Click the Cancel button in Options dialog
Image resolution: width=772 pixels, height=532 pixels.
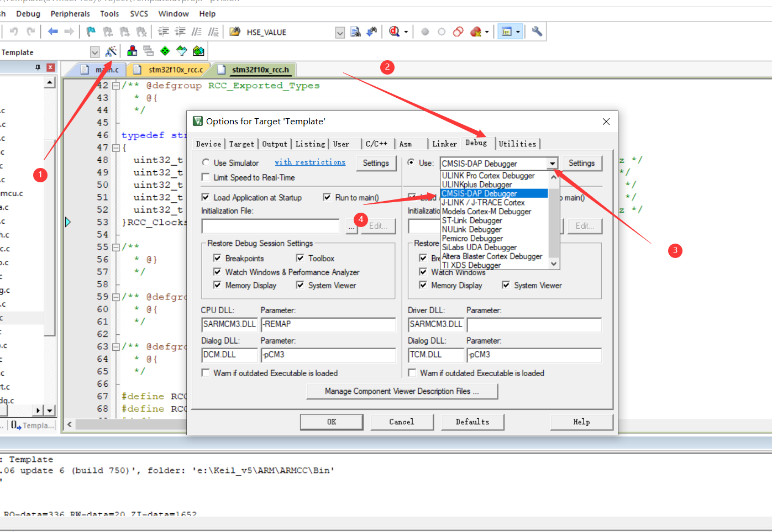tap(402, 422)
